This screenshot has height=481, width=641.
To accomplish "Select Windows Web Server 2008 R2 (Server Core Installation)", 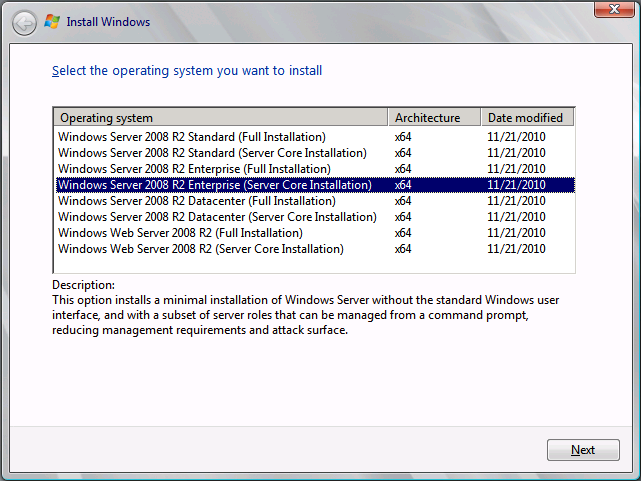I will 200,249.
